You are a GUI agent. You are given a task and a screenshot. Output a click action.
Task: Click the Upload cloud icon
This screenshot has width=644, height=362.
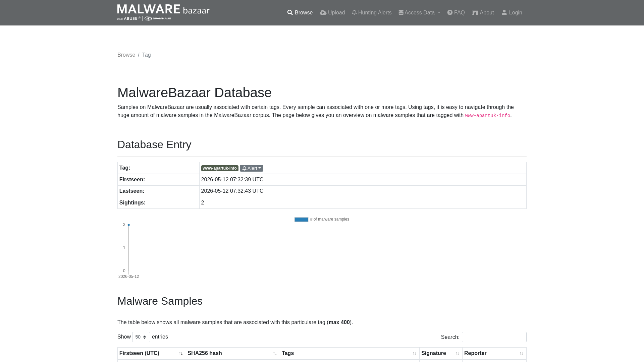[x=323, y=13]
